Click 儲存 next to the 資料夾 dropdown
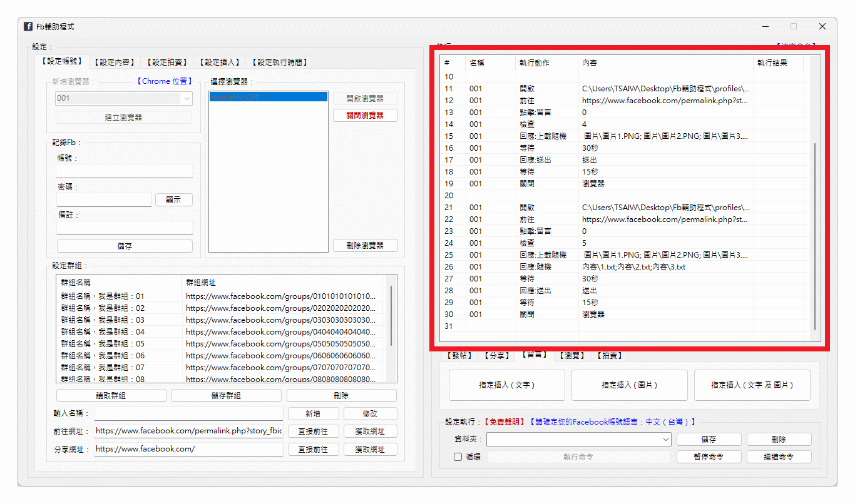The width and height of the screenshot is (855, 504). pos(709,440)
